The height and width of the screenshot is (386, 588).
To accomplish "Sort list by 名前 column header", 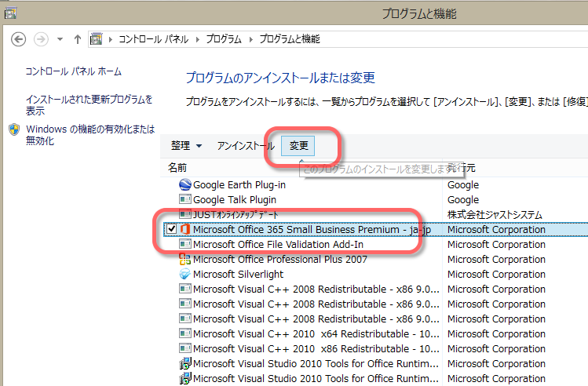I will pyautogui.click(x=177, y=168).
